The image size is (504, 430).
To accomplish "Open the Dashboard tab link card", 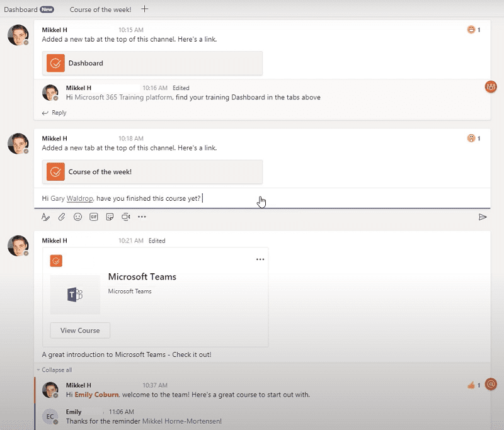I will click(x=152, y=63).
